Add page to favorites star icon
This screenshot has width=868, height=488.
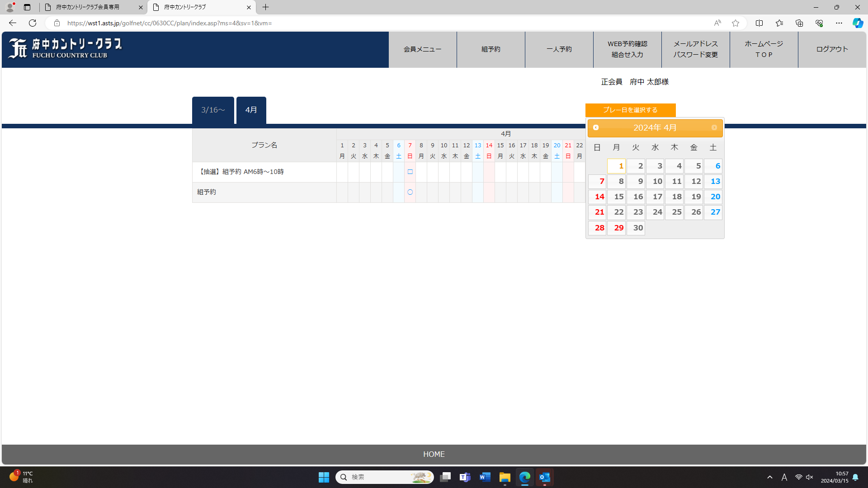736,23
